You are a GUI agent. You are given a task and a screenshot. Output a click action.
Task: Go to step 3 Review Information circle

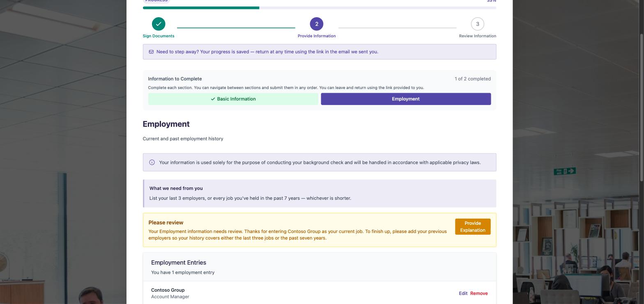coord(477,24)
